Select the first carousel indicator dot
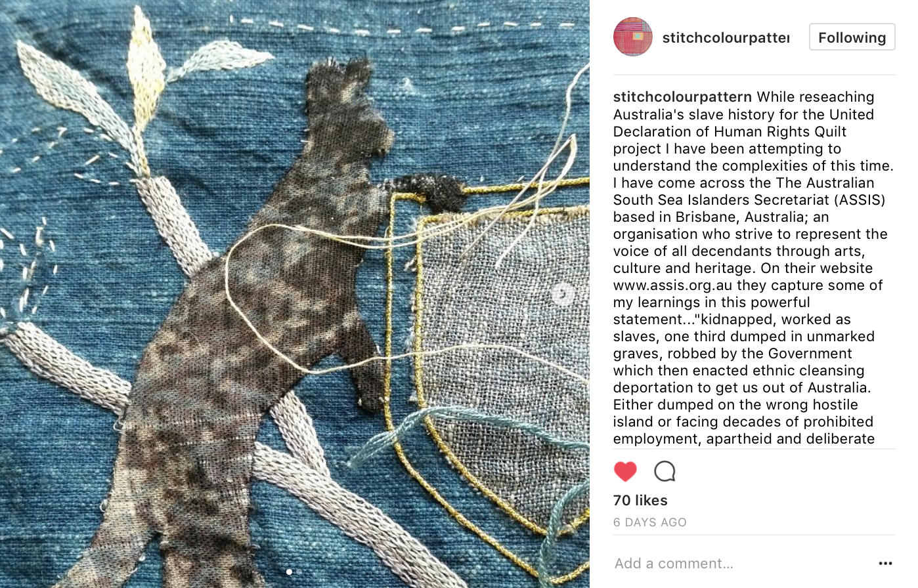The width and height of the screenshot is (918, 588). pos(289,572)
